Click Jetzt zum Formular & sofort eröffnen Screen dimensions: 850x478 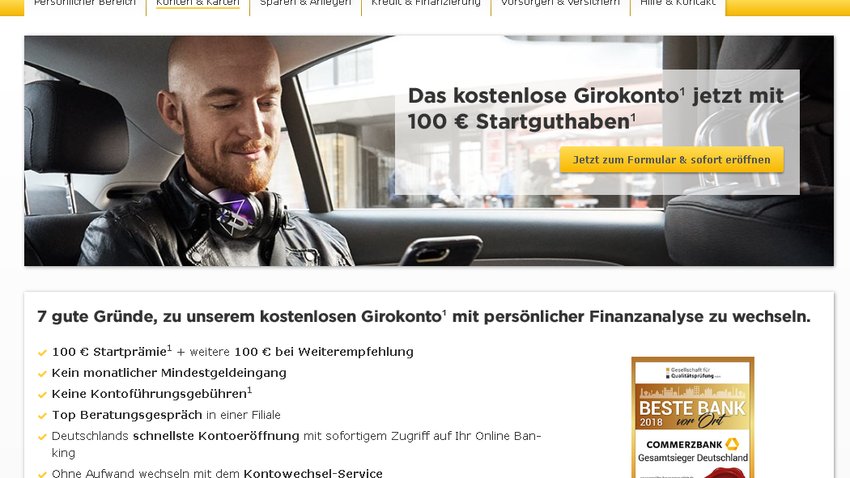[672, 160]
